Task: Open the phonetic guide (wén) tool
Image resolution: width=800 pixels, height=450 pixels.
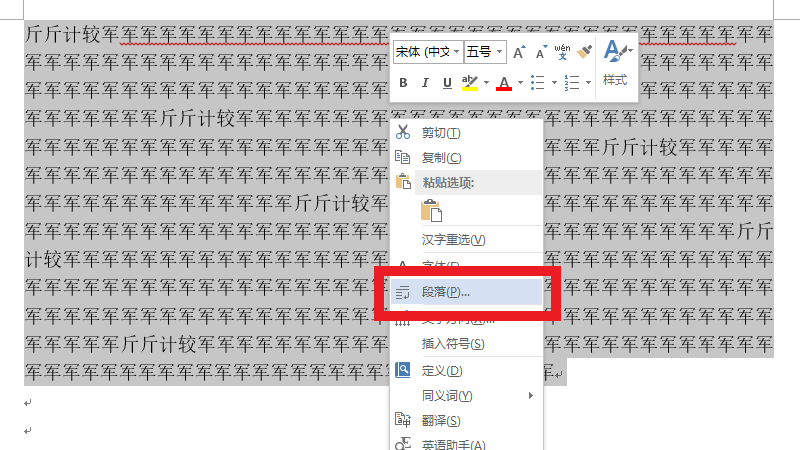Action: point(562,51)
